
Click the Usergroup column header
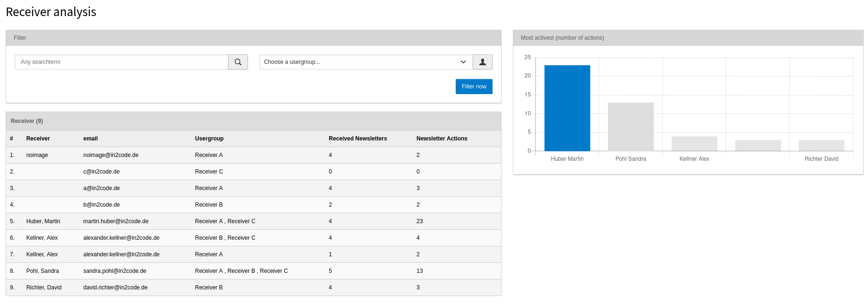click(x=209, y=139)
